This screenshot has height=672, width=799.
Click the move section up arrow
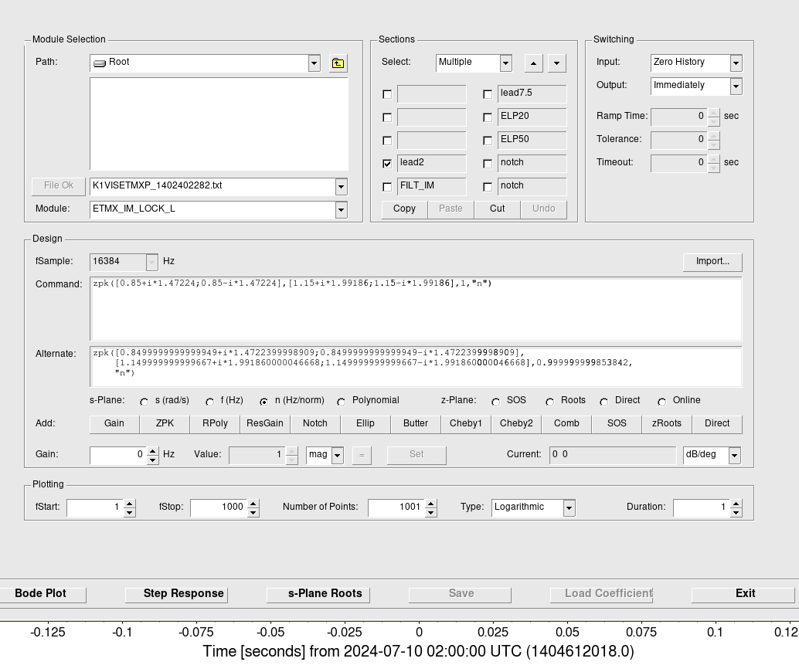[533, 63]
